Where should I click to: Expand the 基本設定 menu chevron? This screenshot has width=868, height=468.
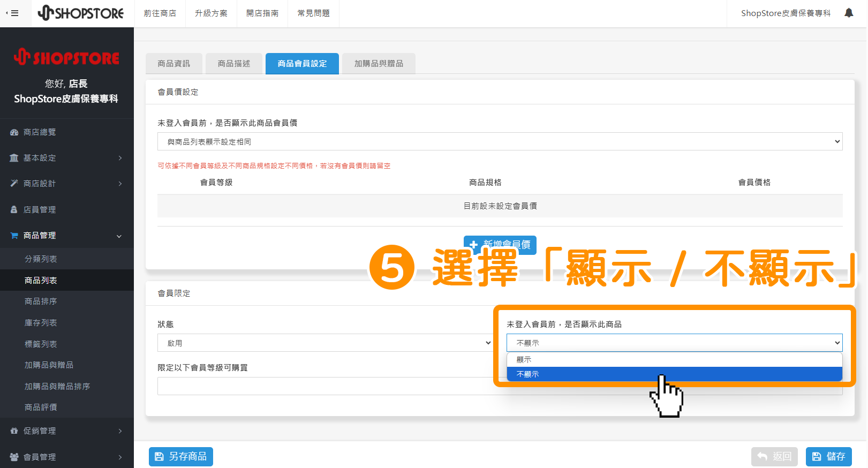(x=120, y=158)
